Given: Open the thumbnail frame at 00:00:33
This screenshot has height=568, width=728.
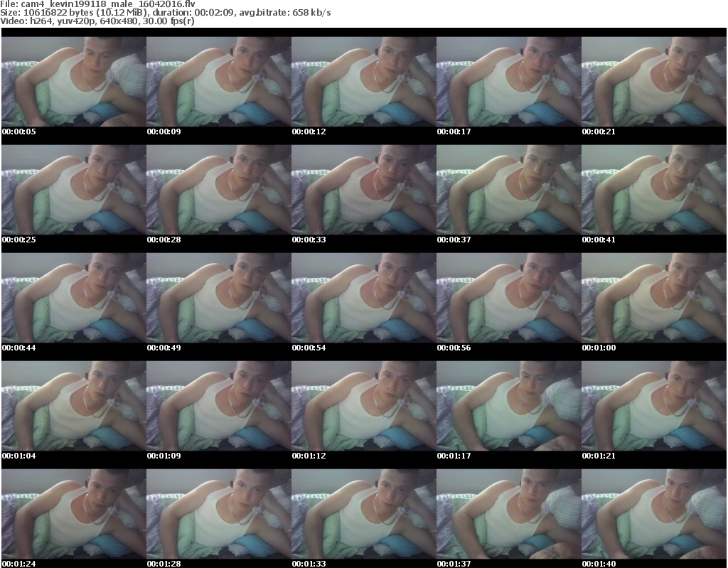Looking at the screenshot, I should pyautogui.click(x=363, y=190).
